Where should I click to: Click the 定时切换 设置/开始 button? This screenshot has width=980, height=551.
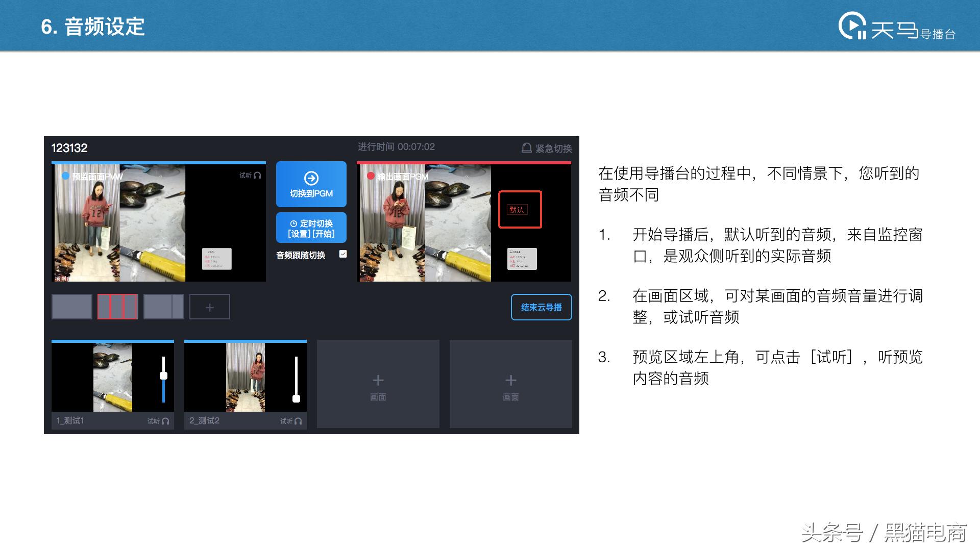(311, 228)
